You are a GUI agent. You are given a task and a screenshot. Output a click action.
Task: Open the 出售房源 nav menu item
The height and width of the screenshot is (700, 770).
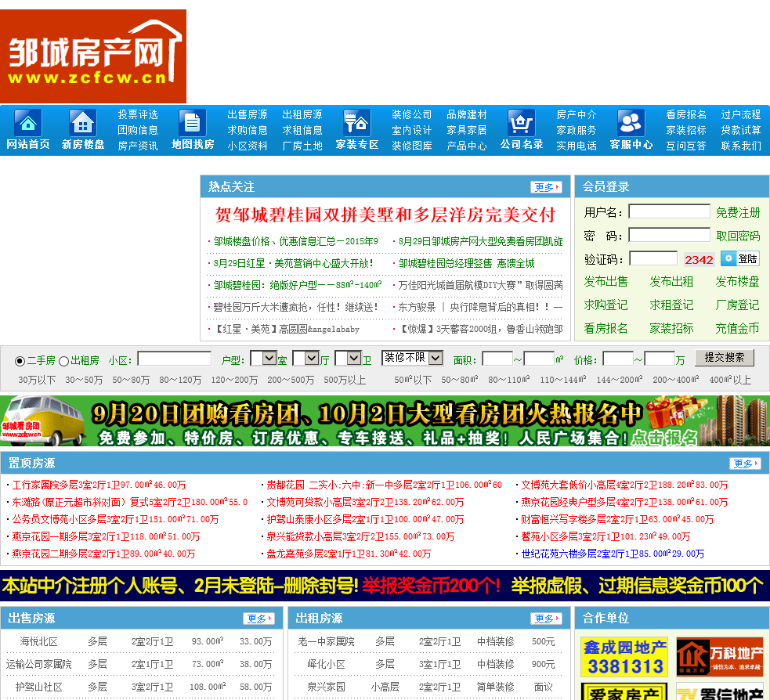247,115
